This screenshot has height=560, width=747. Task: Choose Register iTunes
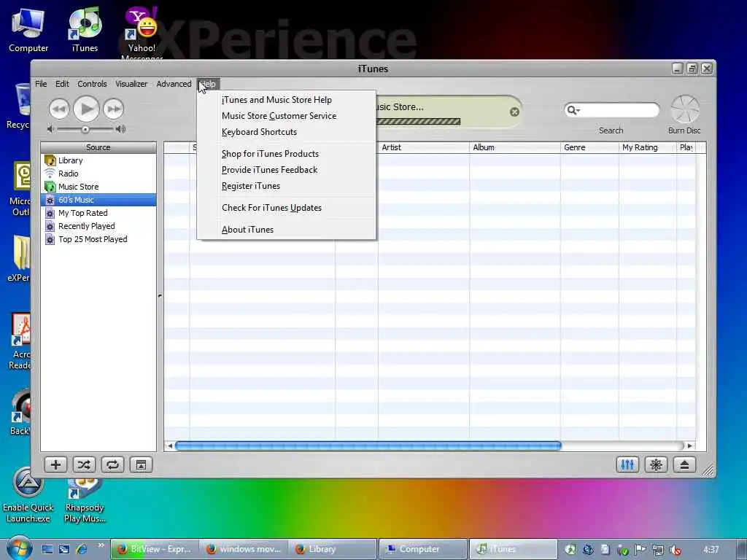pyautogui.click(x=286, y=186)
